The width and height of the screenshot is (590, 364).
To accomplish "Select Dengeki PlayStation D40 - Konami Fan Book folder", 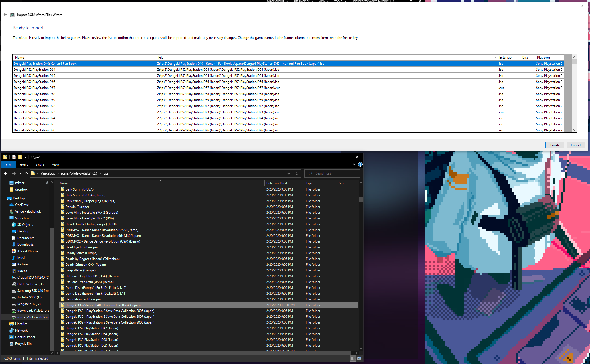I will (x=208, y=305).
